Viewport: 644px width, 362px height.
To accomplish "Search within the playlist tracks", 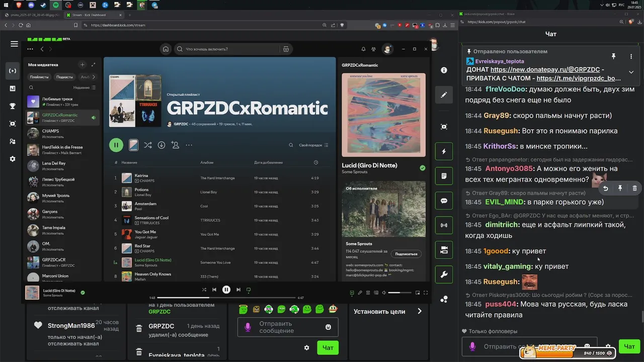I will coord(291,145).
